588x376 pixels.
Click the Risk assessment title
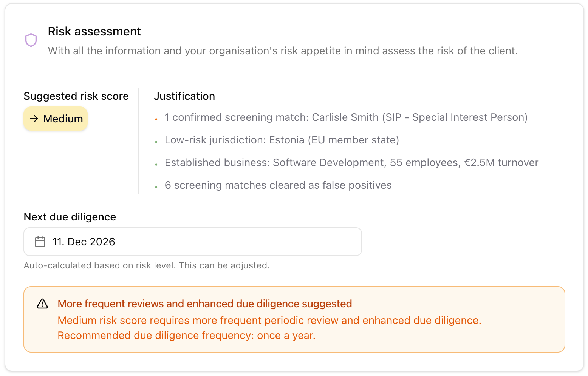coord(94,31)
